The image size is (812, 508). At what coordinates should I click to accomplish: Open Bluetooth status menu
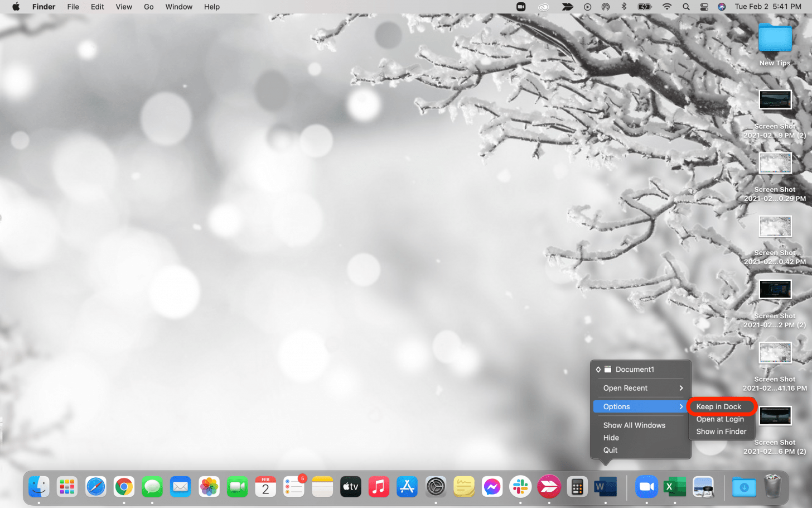click(623, 7)
